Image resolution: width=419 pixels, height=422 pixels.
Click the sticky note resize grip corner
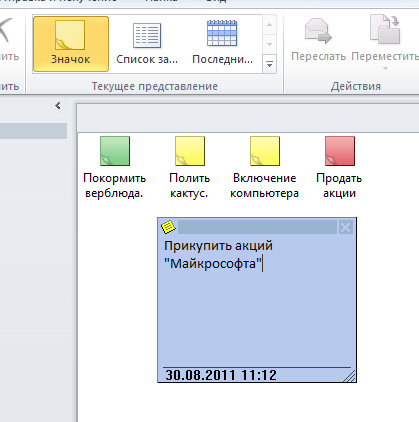350,376
